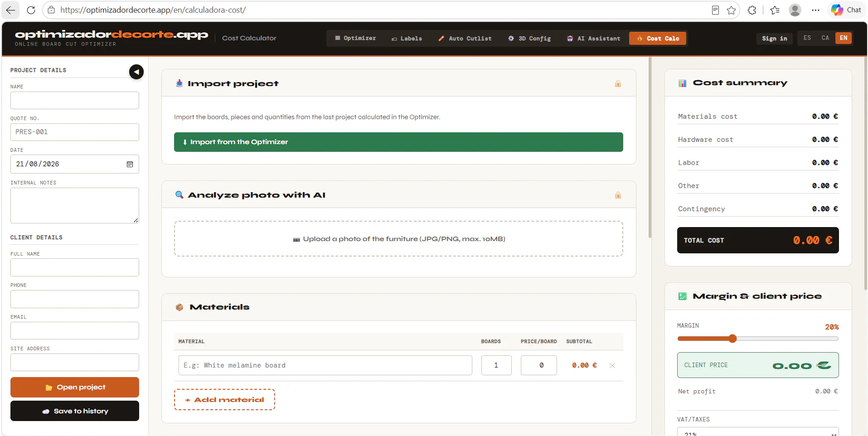The height and width of the screenshot is (436, 868).
Task: Click the Client Price value box
Action: pyautogui.click(x=758, y=365)
